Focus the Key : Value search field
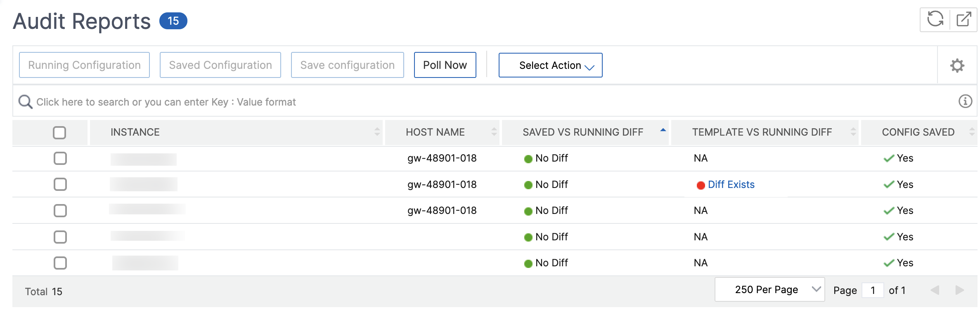This screenshot has height=310, width=980. tap(495, 102)
